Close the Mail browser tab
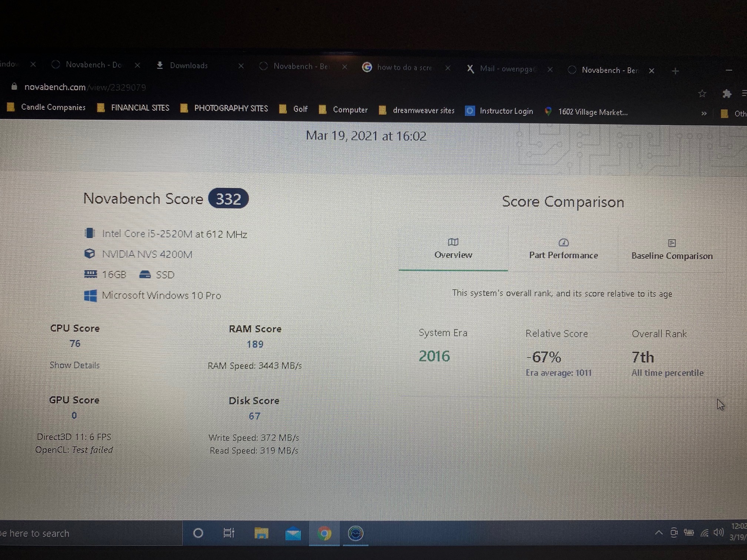747x560 pixels. coord(550,69)
